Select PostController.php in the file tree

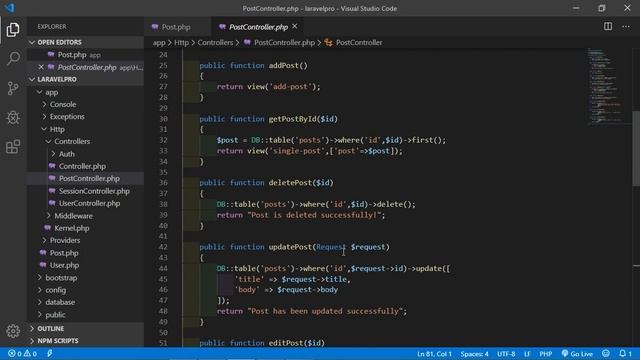89,178
